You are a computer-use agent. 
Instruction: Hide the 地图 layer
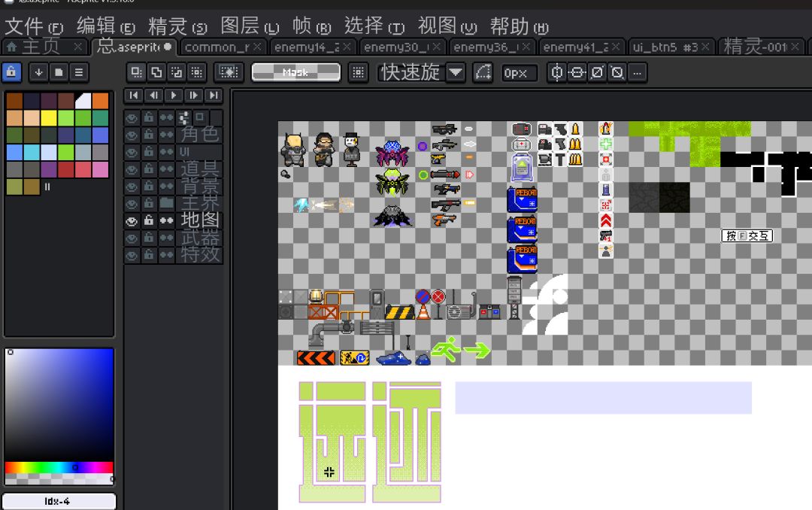click(x=132, y=221)
